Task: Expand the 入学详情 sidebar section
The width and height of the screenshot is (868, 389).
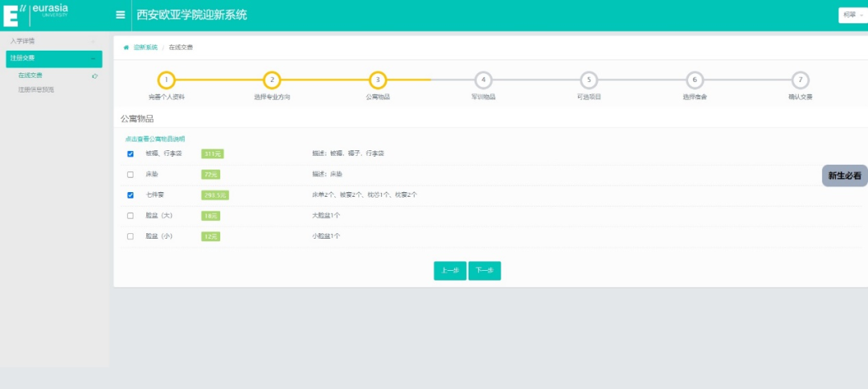Action: 53,41
